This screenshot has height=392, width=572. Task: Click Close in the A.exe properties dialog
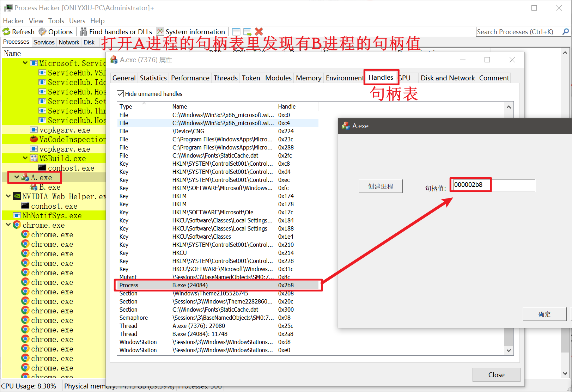(x=496, y=375)
